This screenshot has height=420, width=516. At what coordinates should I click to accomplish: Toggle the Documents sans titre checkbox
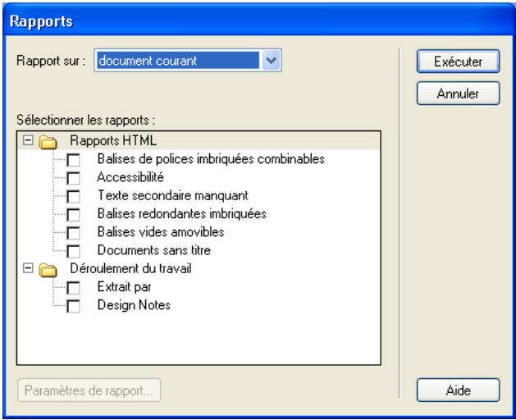click(x=73, y=251)
